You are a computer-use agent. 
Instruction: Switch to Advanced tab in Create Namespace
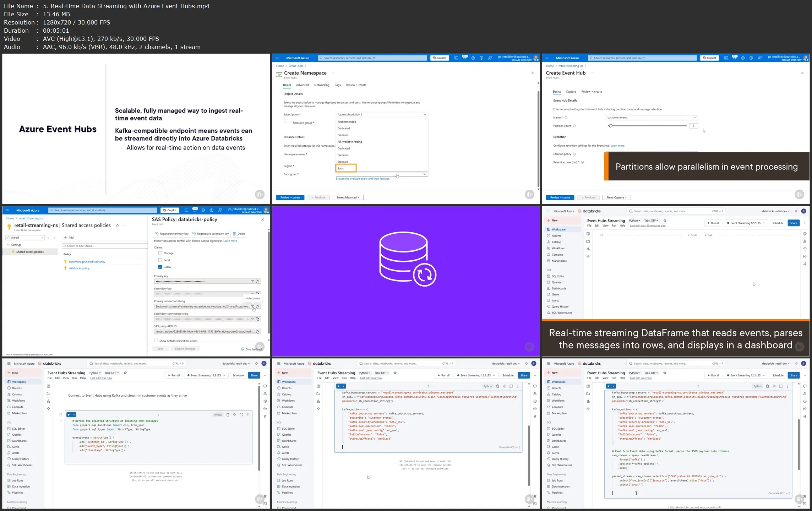(x=303, y=85)
